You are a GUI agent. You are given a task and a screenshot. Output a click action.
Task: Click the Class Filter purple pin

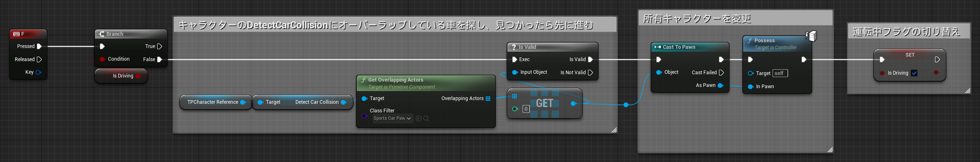pos(364,116)
